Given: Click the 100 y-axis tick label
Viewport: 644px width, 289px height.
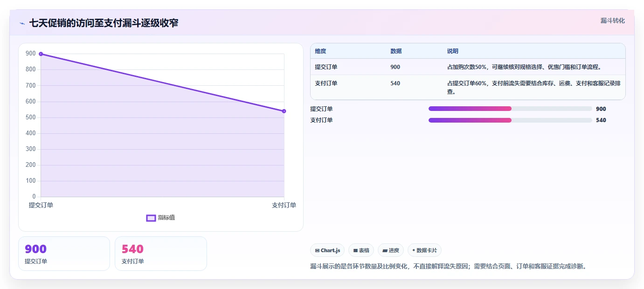Looking at the screenshot, I should [x=31, y=180].
